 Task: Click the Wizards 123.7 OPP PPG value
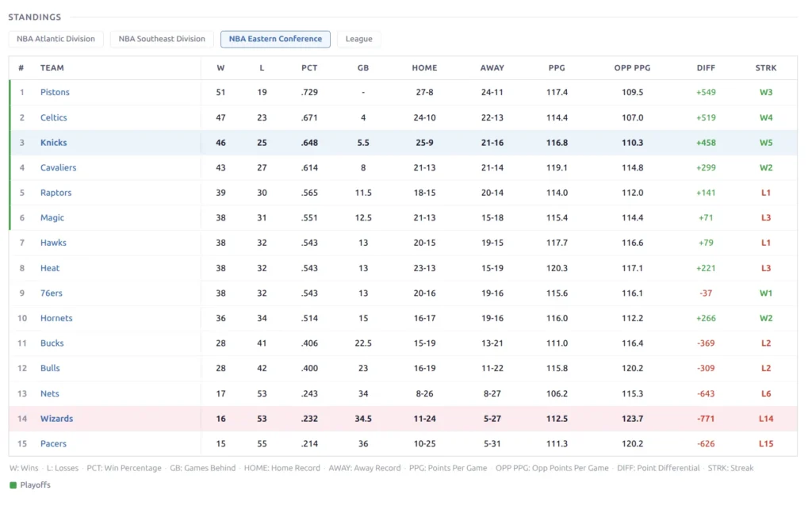632,419
